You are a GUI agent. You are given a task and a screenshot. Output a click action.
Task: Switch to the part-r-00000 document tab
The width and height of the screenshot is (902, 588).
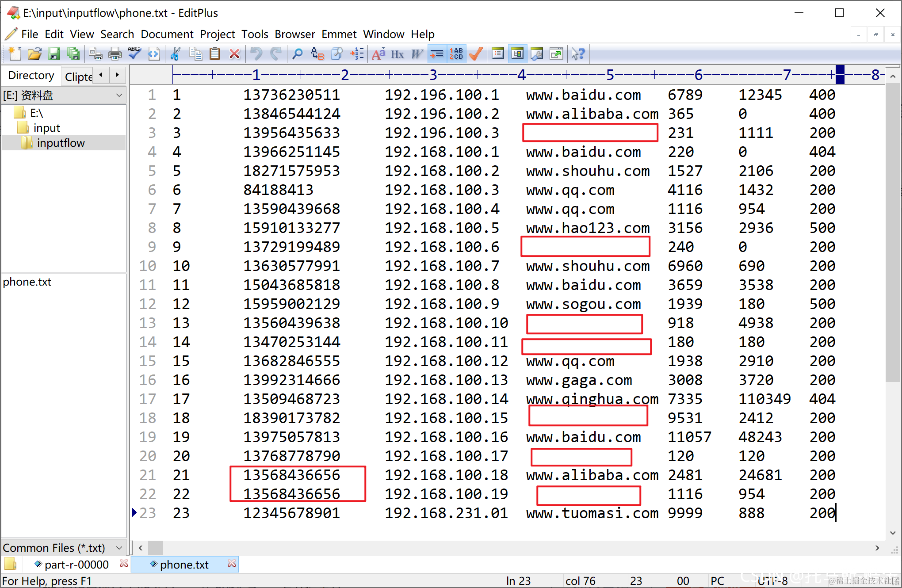click(x=76, y=565)
